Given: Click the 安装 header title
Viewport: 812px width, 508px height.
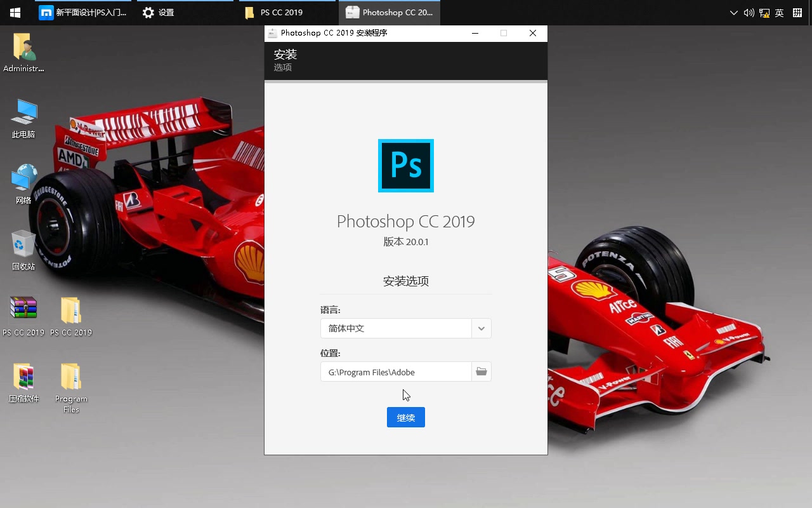Looking at the screenshot, I should 285,55.
